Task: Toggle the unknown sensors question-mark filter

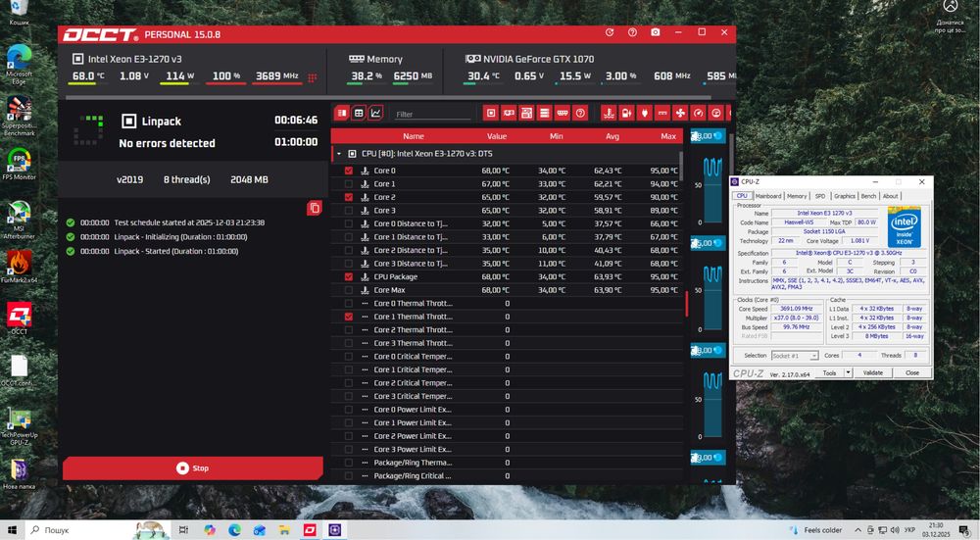Action: point(580,113)
